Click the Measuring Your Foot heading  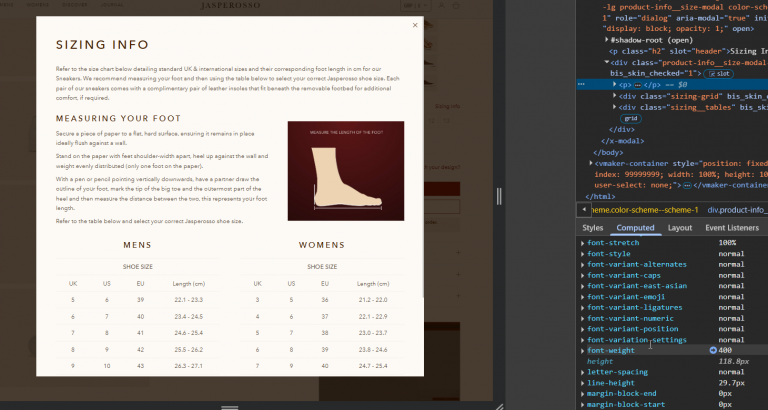[119, 119]
